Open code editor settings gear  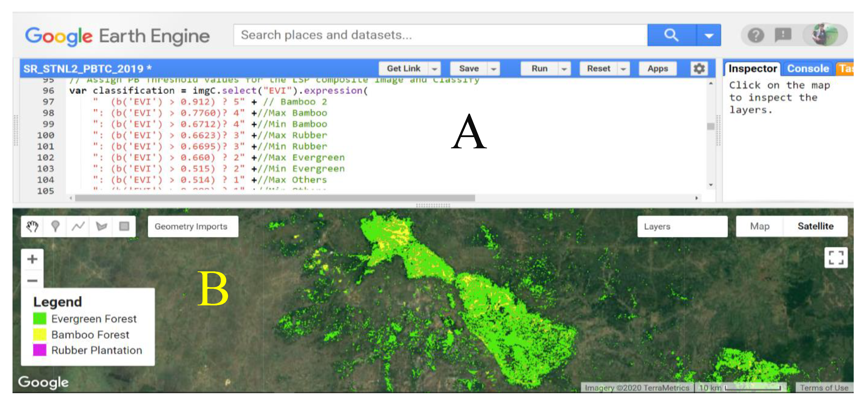(699, 68)
